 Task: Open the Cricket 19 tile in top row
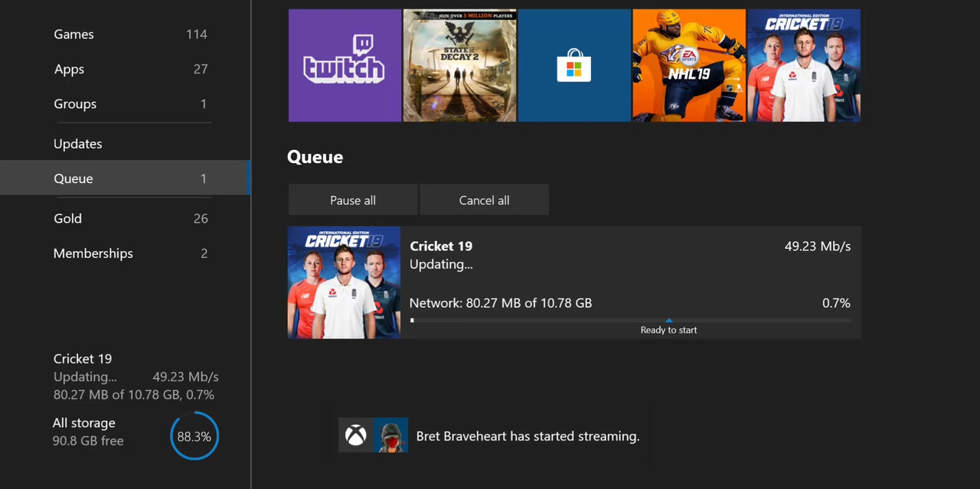pyautogui.click(x=804, y=65)
